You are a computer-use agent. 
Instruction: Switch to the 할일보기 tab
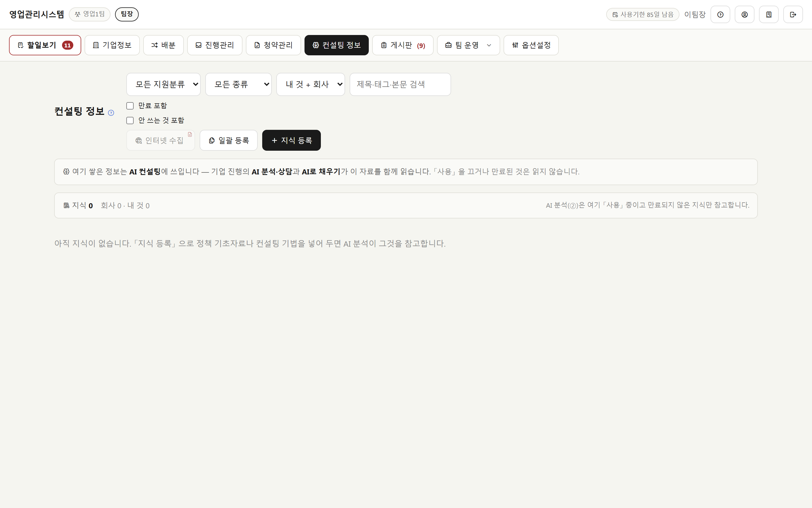pos(45,45)
